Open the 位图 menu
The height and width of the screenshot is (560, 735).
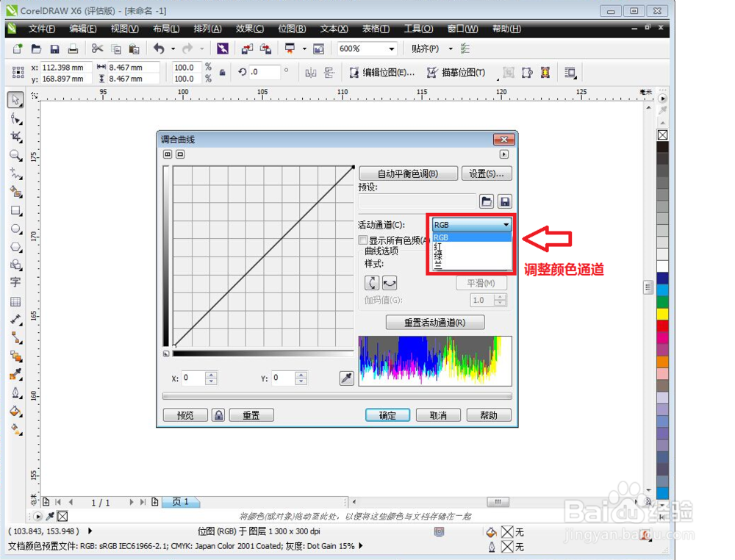[x=292, y=29]
